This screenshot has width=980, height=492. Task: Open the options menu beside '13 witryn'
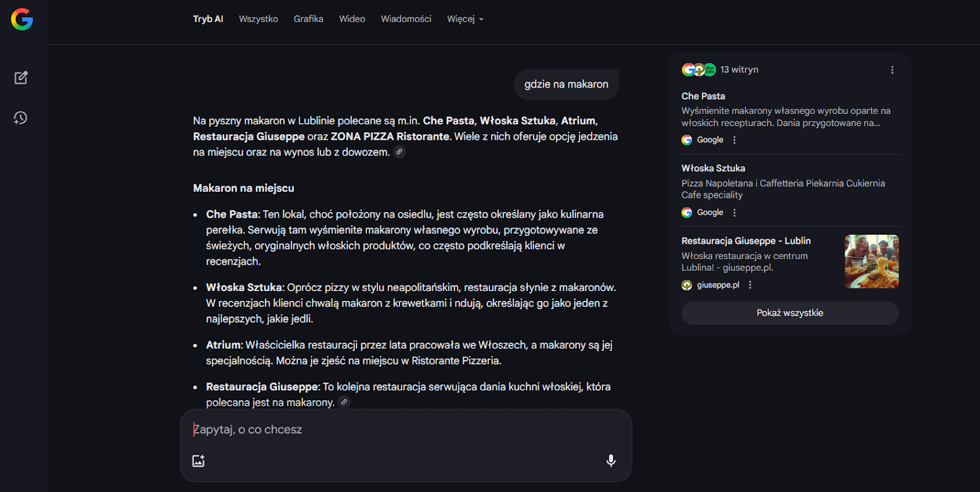(x=892, y=70)
